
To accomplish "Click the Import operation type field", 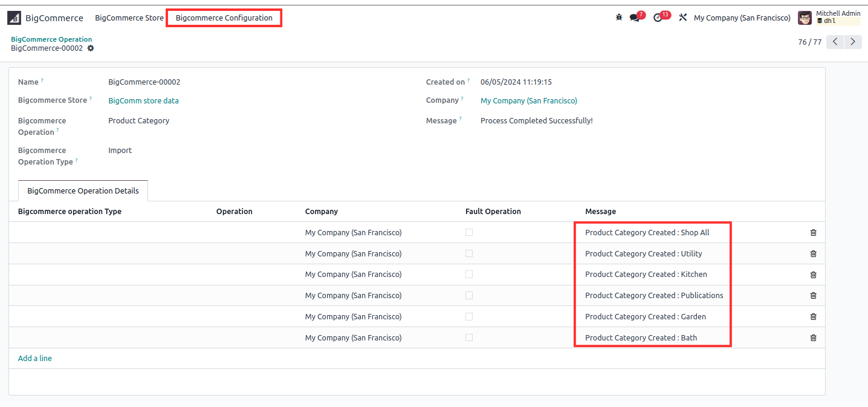I will click(x=120, y=151).
